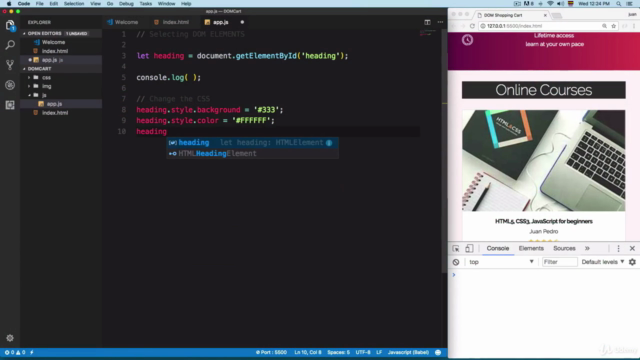
Task: Open the Manage gear in VS Code
Action: coord(10,338)
